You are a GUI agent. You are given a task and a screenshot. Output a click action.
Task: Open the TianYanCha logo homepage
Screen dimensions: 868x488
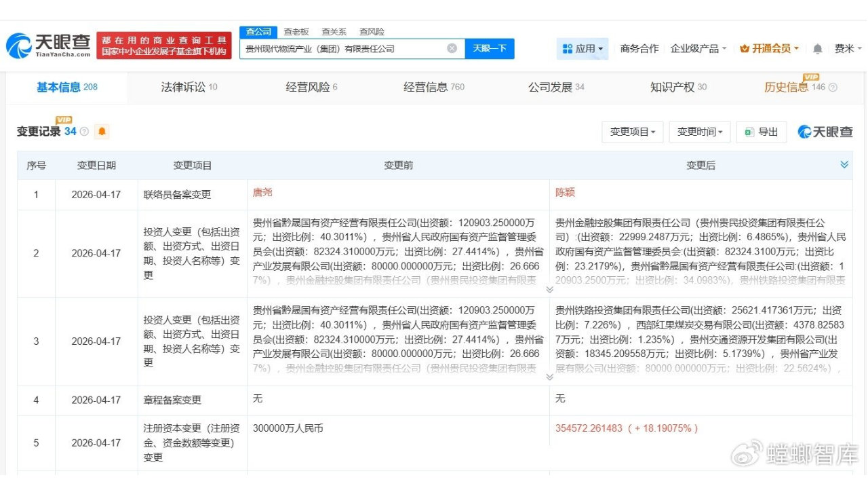(48, 45)
